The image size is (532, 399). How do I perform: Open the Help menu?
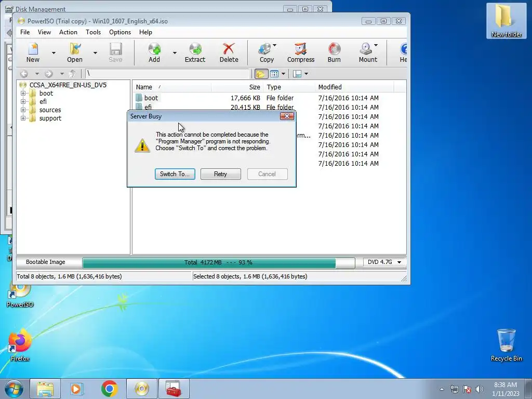[145, 32]
